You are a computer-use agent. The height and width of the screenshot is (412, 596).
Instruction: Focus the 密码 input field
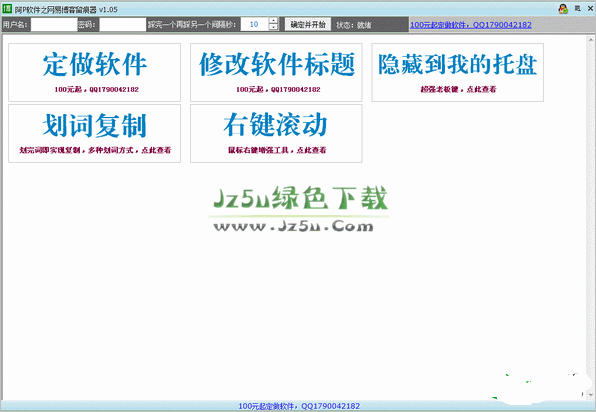(122, 25)
